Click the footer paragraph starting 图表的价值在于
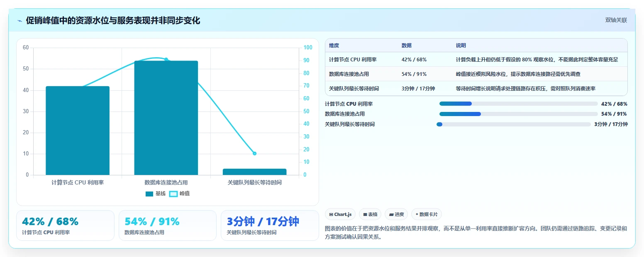644x257 pixels. (476, 233)
